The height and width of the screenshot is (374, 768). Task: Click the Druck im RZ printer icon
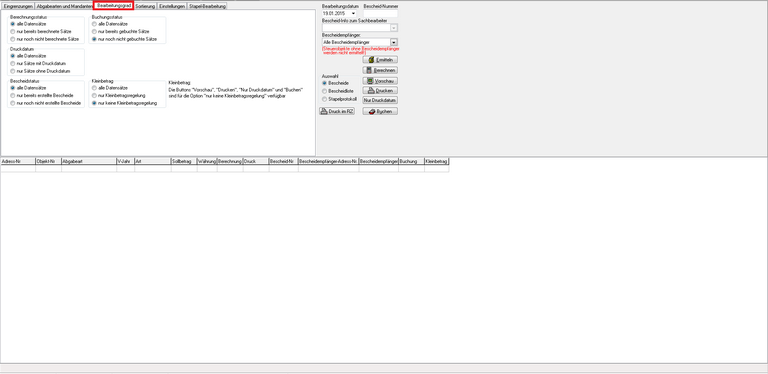[x=337, y=112]
